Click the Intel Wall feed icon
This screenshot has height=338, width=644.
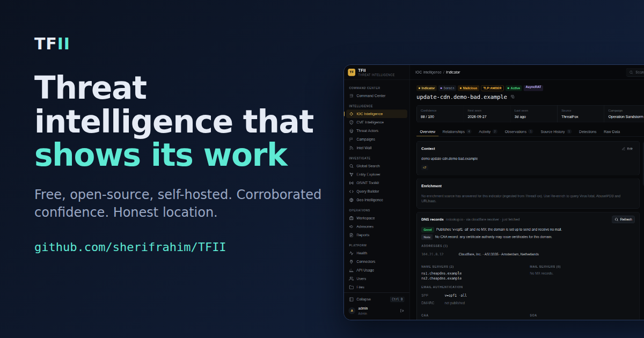tap(352, 148)
